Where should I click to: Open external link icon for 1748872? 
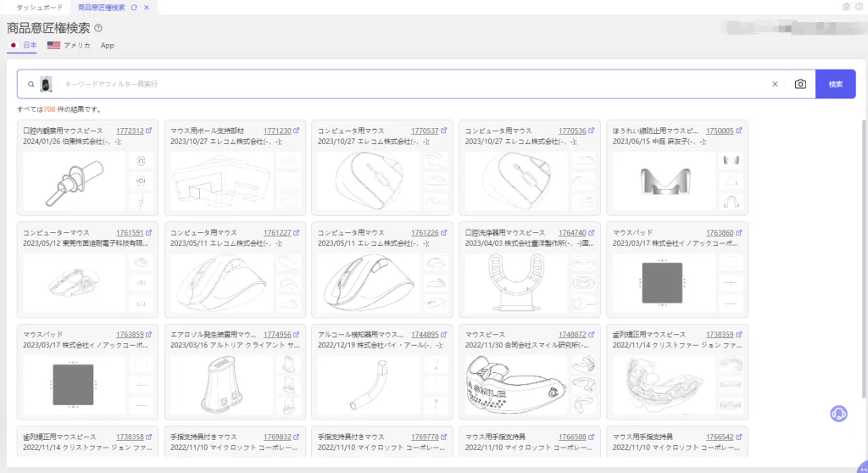[x=591, y=335]
